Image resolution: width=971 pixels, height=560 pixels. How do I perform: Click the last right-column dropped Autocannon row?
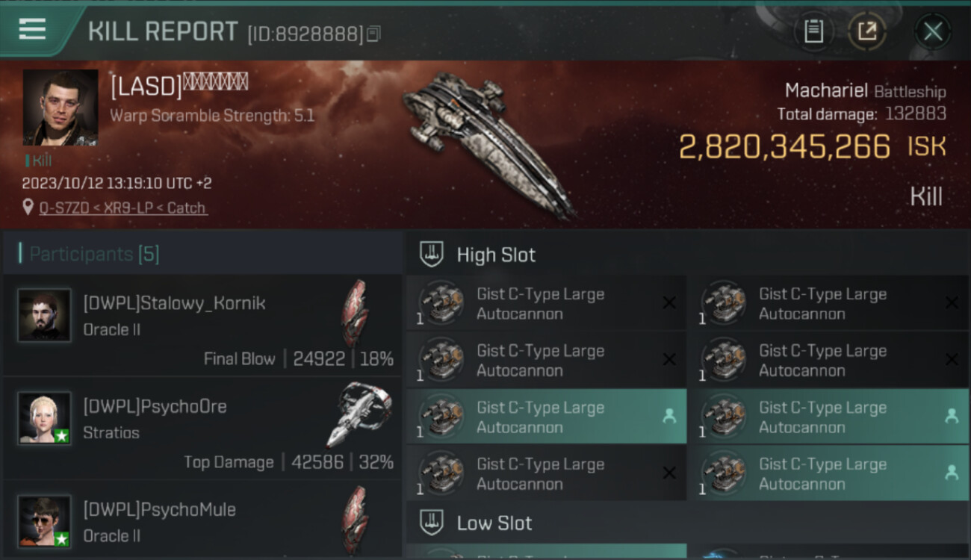(x=828, y=473)
